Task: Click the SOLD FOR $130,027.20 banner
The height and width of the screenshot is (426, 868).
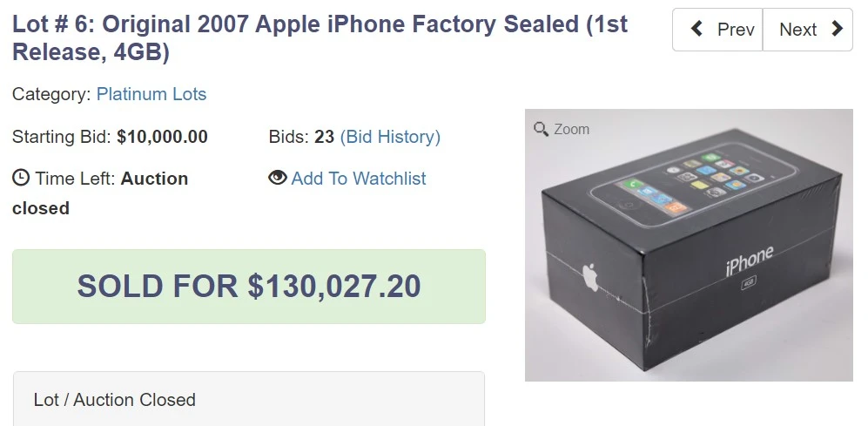Action: [249, 287]
